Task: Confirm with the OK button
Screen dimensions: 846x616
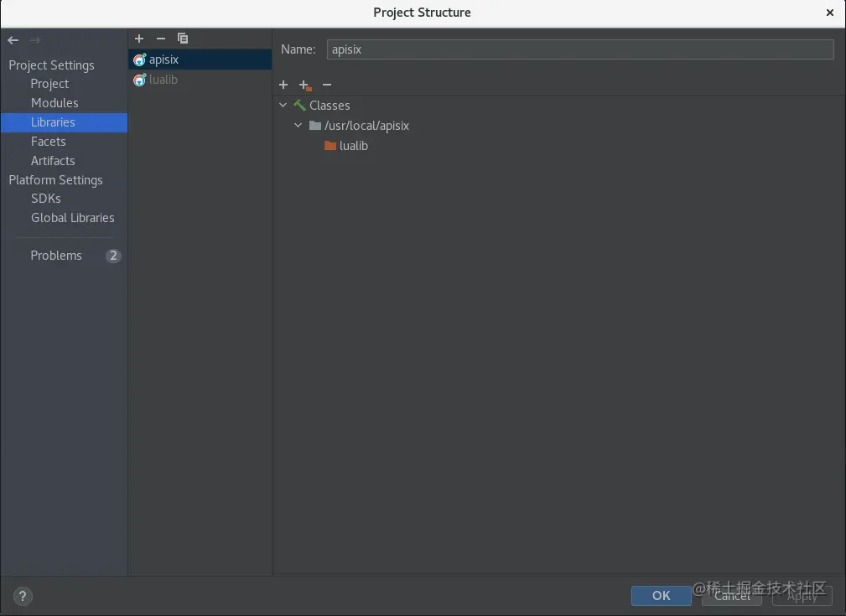Action: 661,596
